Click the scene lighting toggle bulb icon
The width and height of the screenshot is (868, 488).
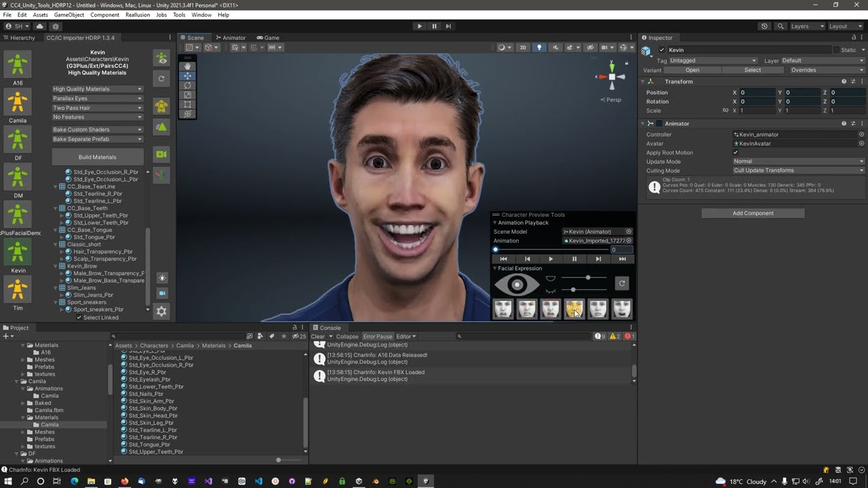539,47
